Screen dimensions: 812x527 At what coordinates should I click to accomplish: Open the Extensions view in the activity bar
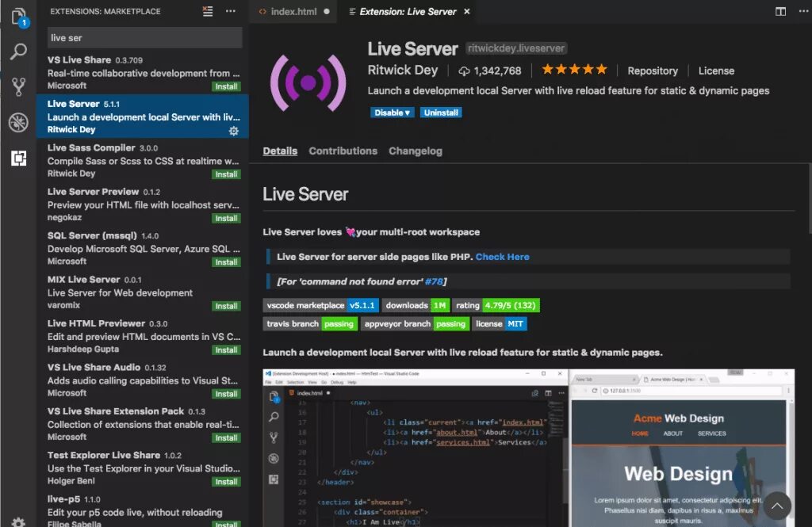(x=19, y=158)
